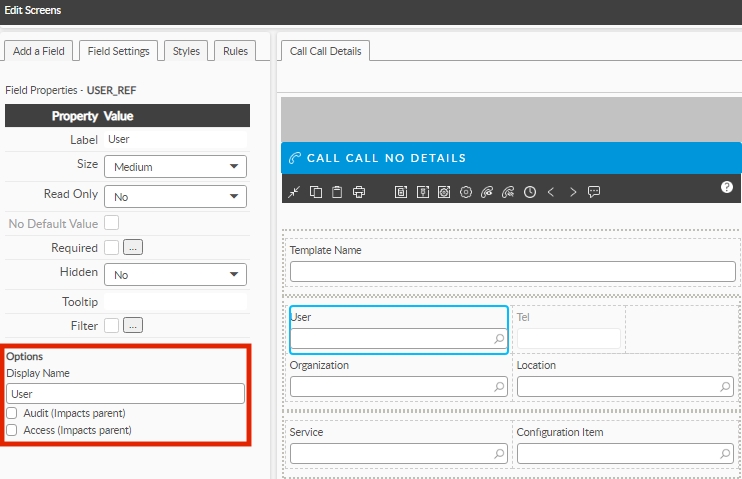Check Audit (Impacts parent) option
This screenshot has height=479, width=742.
(12, 413)
